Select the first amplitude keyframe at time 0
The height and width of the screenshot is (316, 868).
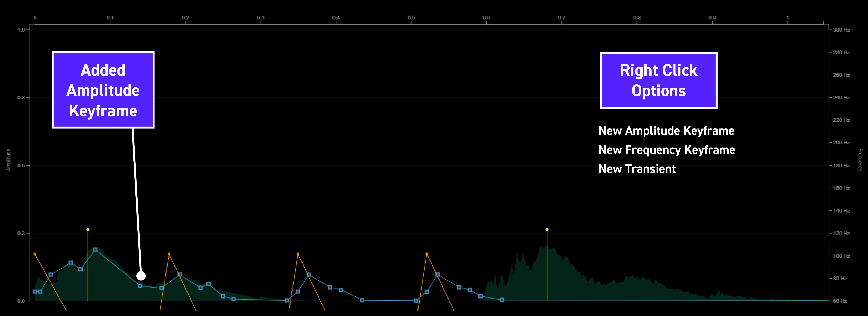35,291
